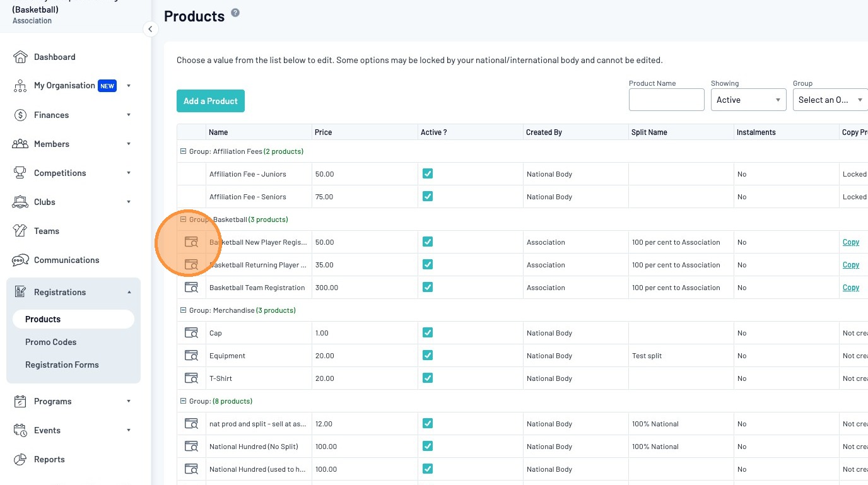Click the Communications speech bubble icon
This screenshot has width=868, height=485.
click(x=20, y=260)
